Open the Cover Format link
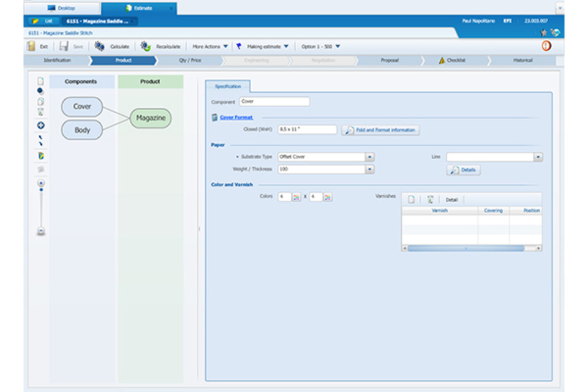588x392 pixels. coord(236,117)
